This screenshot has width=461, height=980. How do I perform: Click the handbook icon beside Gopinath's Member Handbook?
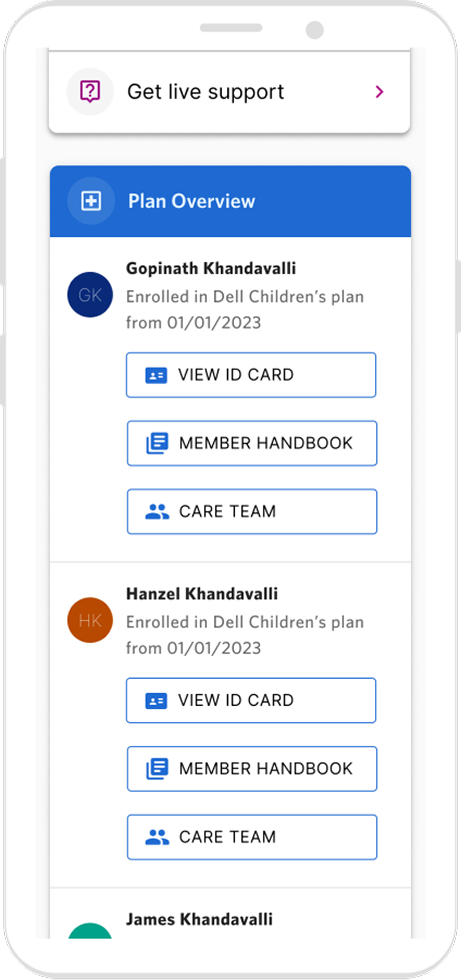point(158,443)
